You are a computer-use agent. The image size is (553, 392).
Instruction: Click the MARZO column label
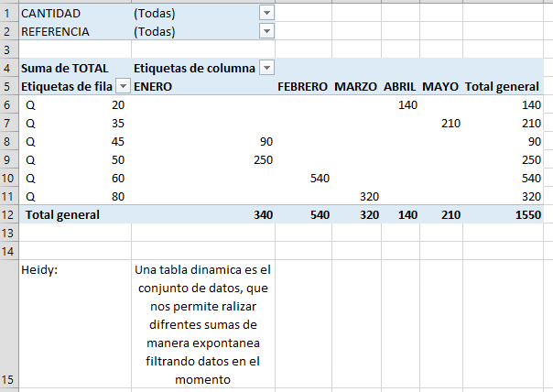coord(356,86)
